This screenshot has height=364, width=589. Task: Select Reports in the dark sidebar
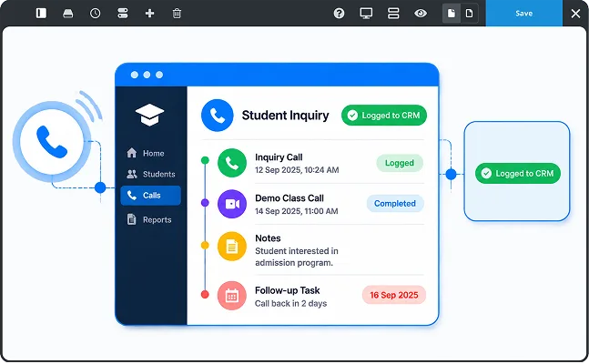[x=149, y=219]
